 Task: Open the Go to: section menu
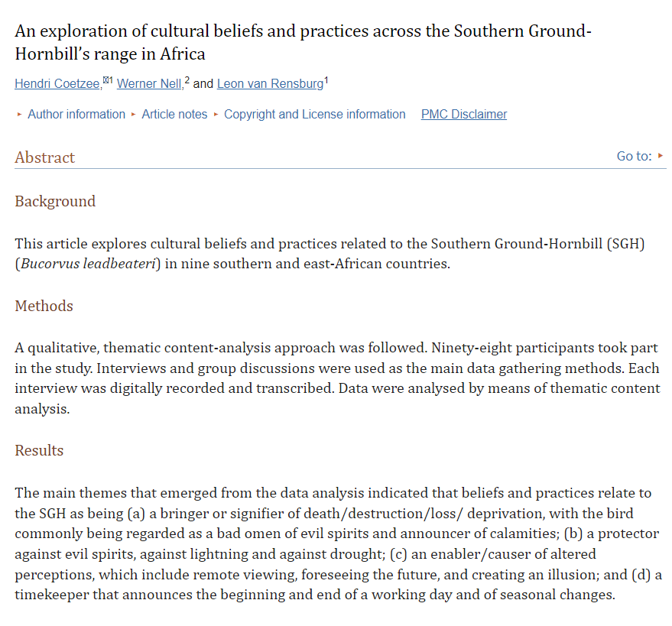tap(634, 156)
